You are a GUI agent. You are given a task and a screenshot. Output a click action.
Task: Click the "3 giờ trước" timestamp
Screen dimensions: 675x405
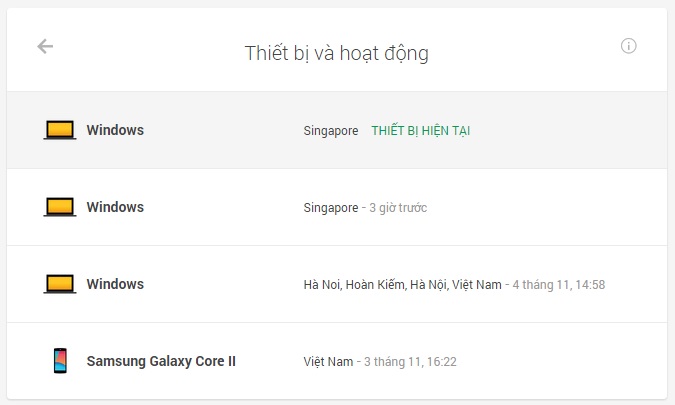coord(398,208)
